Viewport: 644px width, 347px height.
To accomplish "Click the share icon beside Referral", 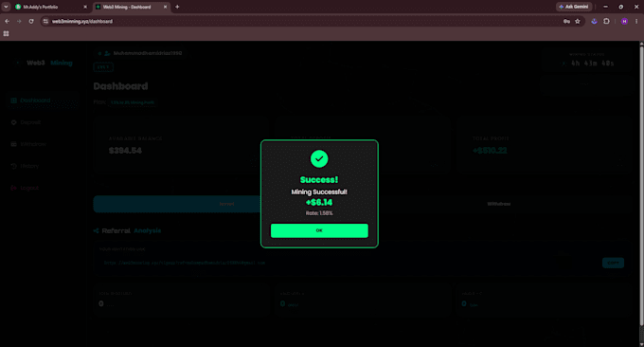I will pos(96,231).
